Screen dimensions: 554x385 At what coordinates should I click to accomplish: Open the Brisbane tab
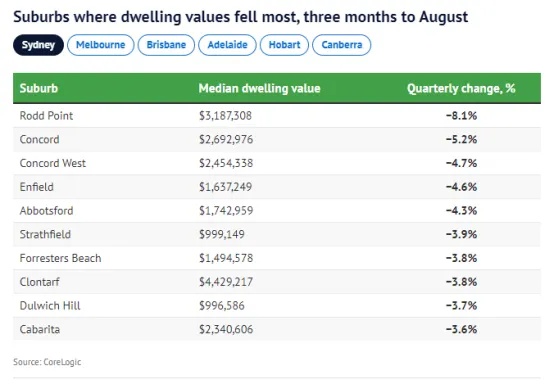tap(166, 45)
